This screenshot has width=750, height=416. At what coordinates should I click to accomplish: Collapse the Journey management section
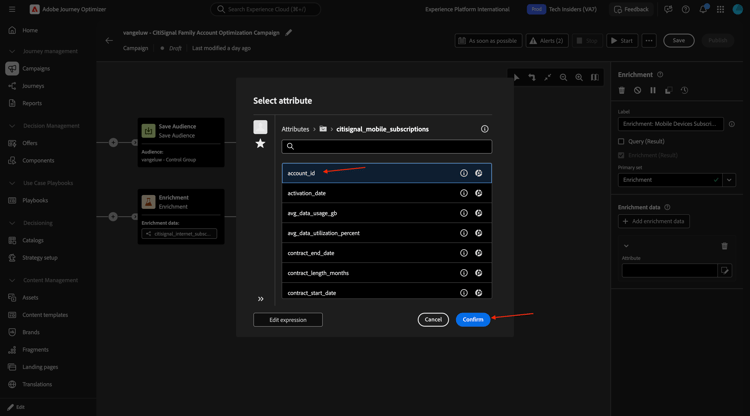(12, 51)
